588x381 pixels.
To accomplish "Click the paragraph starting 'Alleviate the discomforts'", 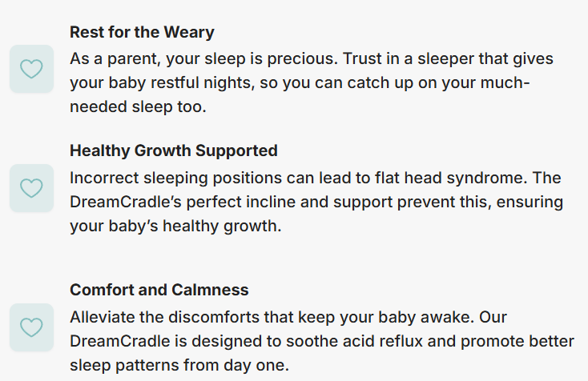I will [321, 341].
